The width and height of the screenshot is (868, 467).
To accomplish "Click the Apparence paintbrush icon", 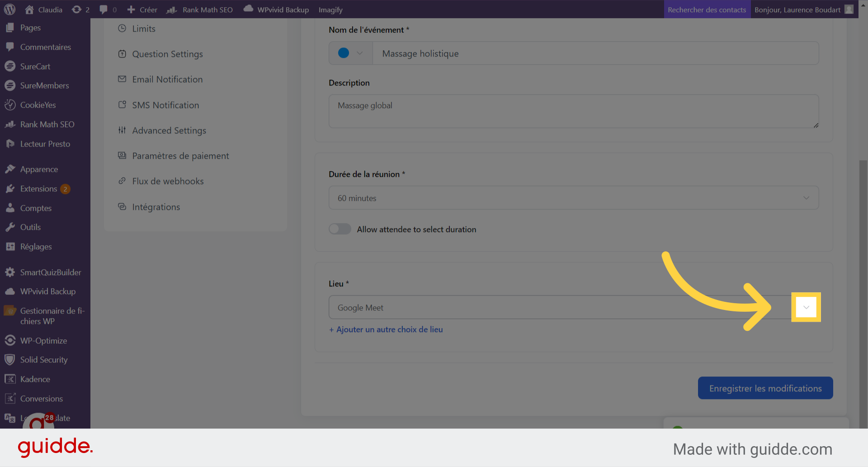I will (10, 169).
